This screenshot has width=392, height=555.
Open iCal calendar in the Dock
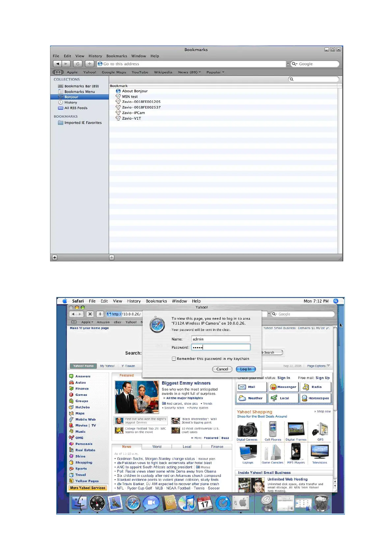205,504
